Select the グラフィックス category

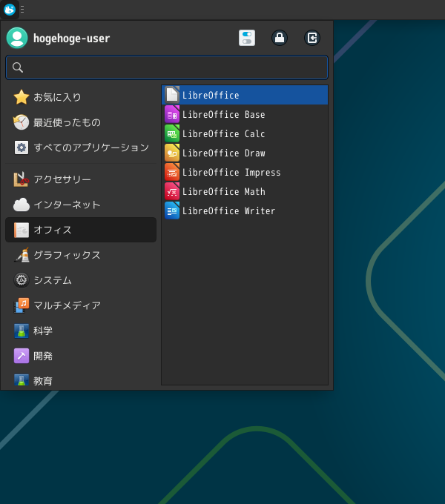pos(67,255)
